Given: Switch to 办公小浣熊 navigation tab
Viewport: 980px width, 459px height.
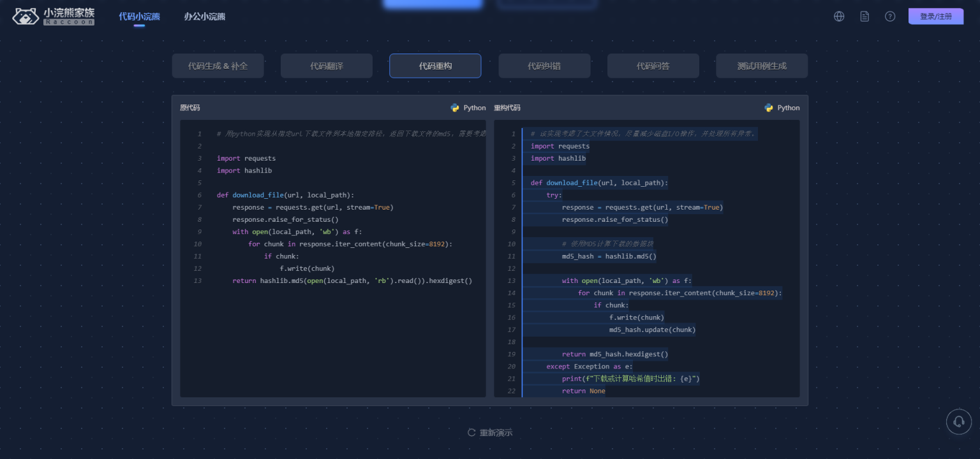Looking at the screenshot, I should tap(204, 17).
